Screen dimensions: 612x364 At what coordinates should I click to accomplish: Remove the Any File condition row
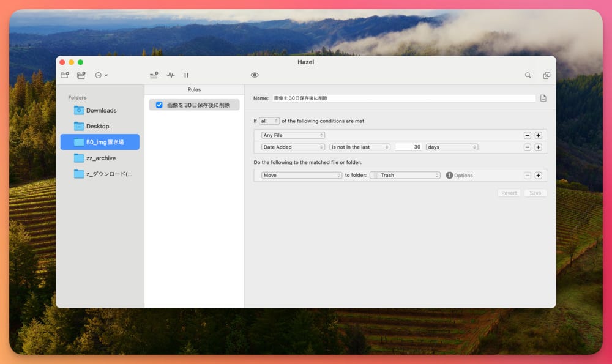(528, 135)
